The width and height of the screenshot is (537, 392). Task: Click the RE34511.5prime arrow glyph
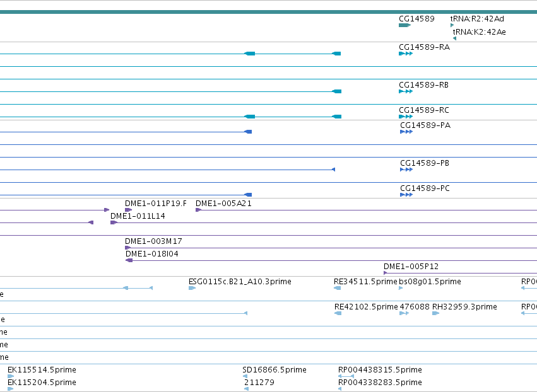pos(338,288)
